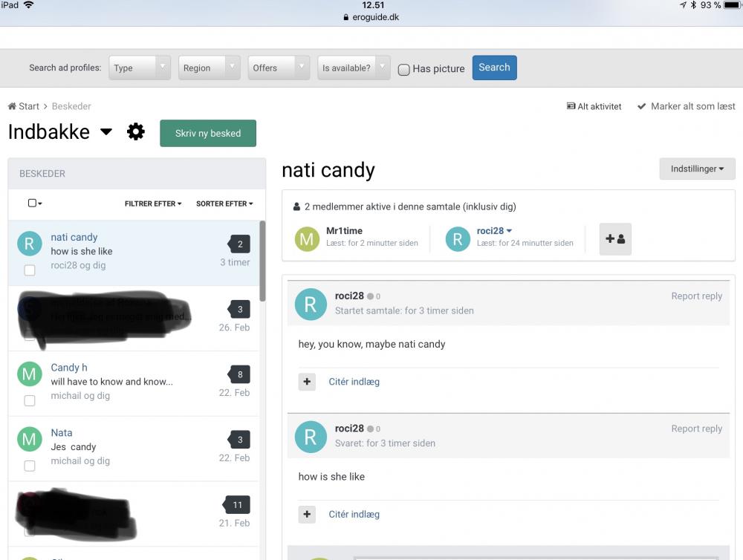Screen dimensions: 743x560
Task: Open the Candy h conversation
Action: [x=68, y=368]
